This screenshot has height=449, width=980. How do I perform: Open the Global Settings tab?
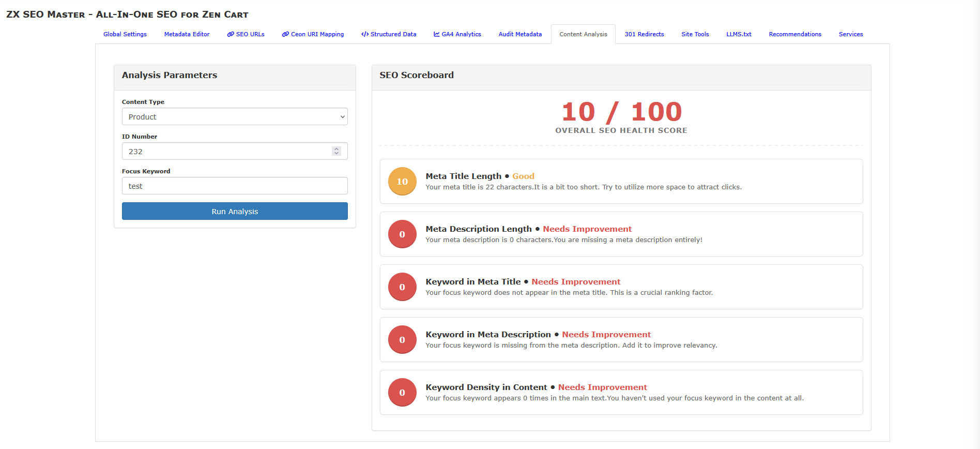(x=125, y=34)
